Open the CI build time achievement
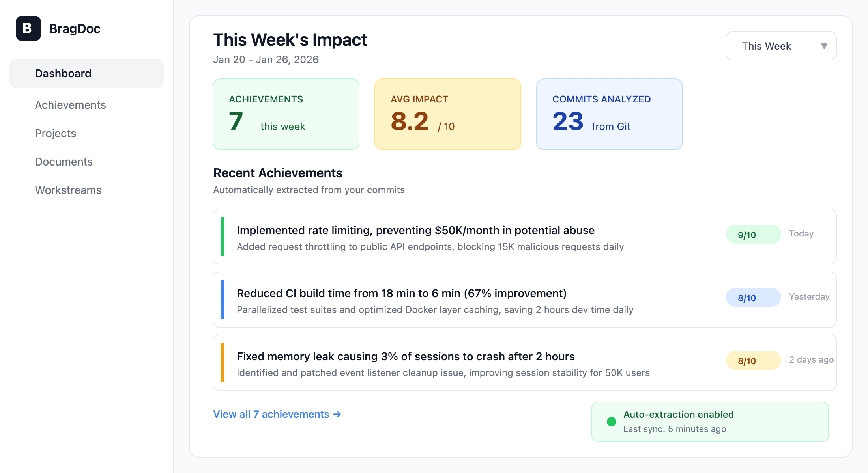Image resolution: width=868 pixels, height=473 pixels. tap(525, 300)
